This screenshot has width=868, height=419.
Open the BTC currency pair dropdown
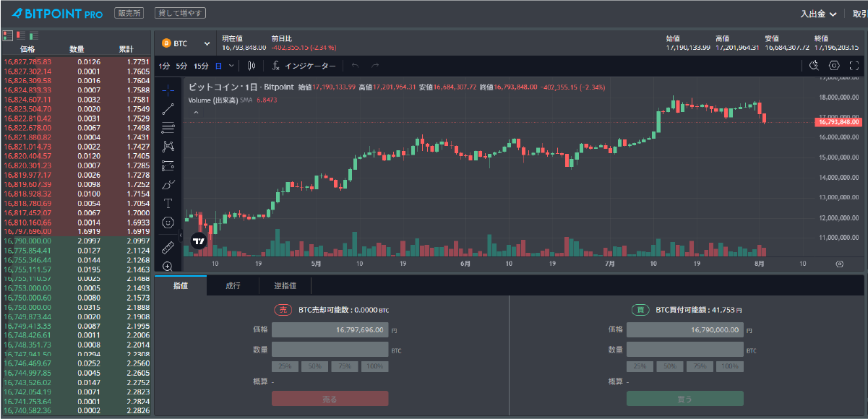[x=186, y=43]
